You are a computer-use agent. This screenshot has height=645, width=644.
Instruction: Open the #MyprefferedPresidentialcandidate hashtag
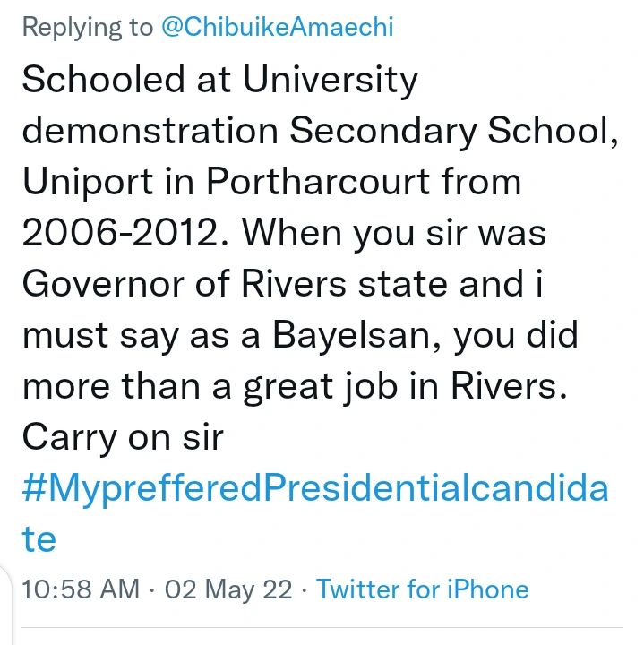(x=313, y=489)
